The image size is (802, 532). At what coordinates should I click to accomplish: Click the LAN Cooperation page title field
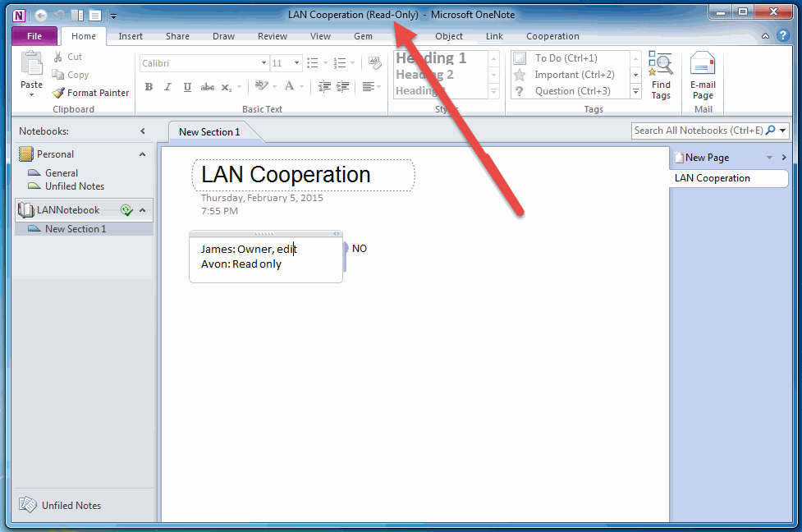tap(303, 175)
